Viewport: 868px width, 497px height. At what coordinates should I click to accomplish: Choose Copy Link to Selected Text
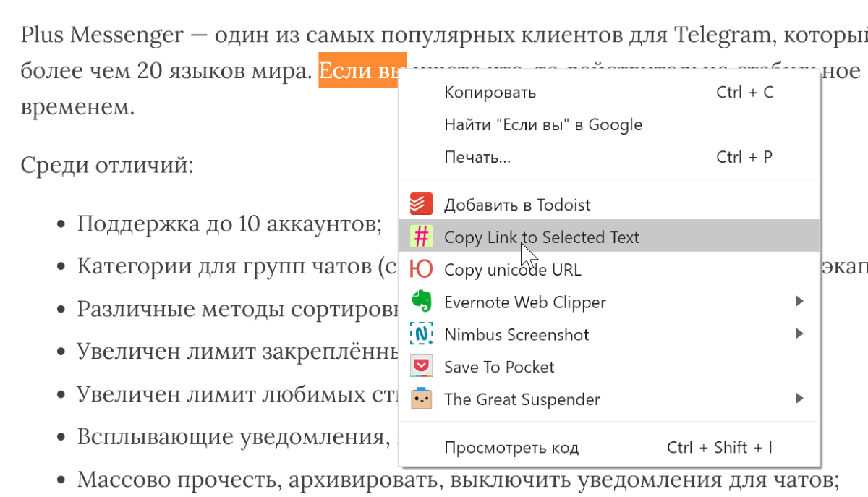click(x=610, y=237)
